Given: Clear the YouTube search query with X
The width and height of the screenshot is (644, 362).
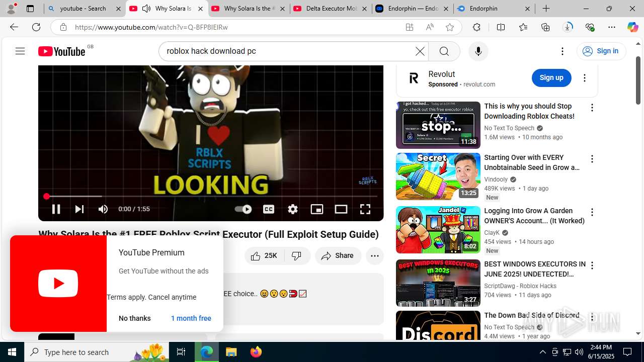Looking at the screenshot, I should (x=420, y=51).
